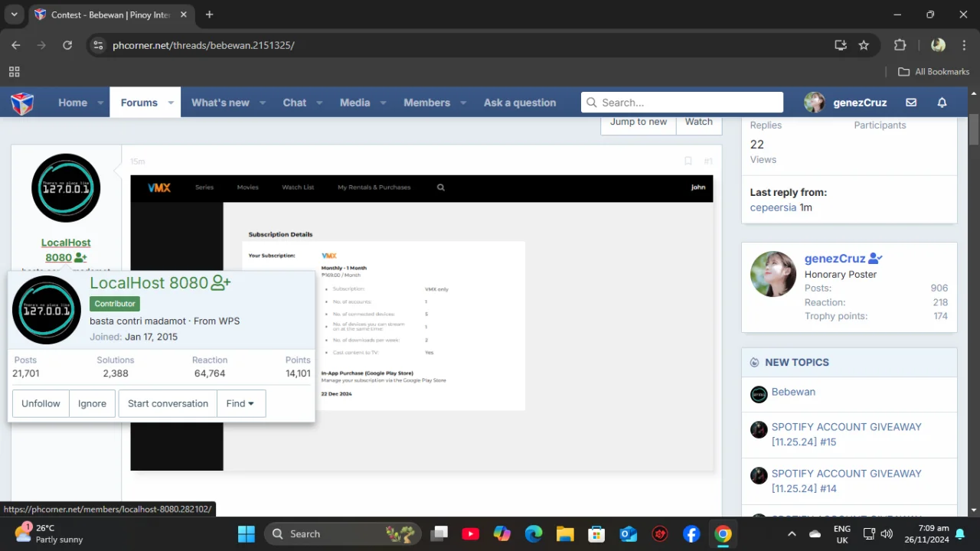Click the install app icon in address bar
Screen dimensions: 980x551
(841, 45)
